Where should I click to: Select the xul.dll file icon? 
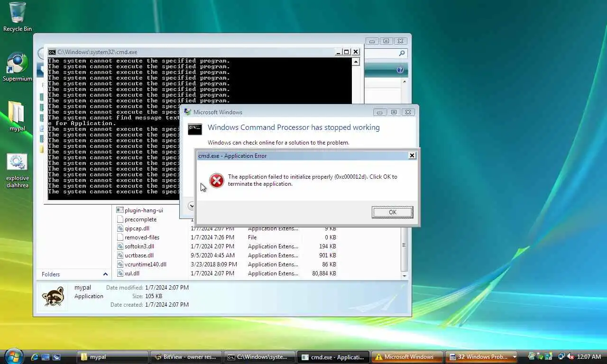click(x=120, y=273)
